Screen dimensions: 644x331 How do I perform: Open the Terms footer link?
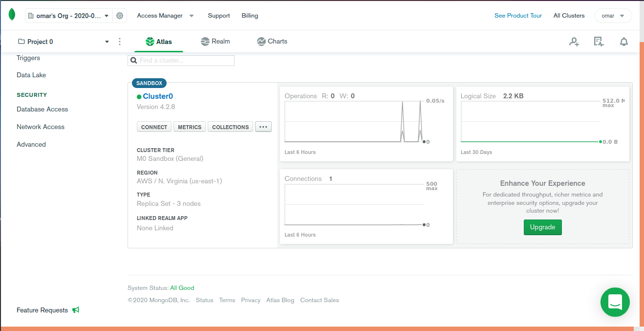coord(227,300)
